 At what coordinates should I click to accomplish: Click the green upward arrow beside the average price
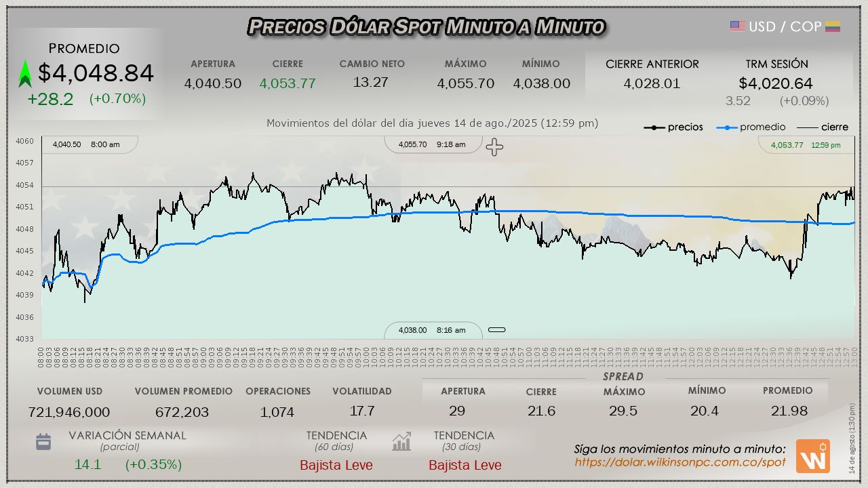tap(25, 74)
